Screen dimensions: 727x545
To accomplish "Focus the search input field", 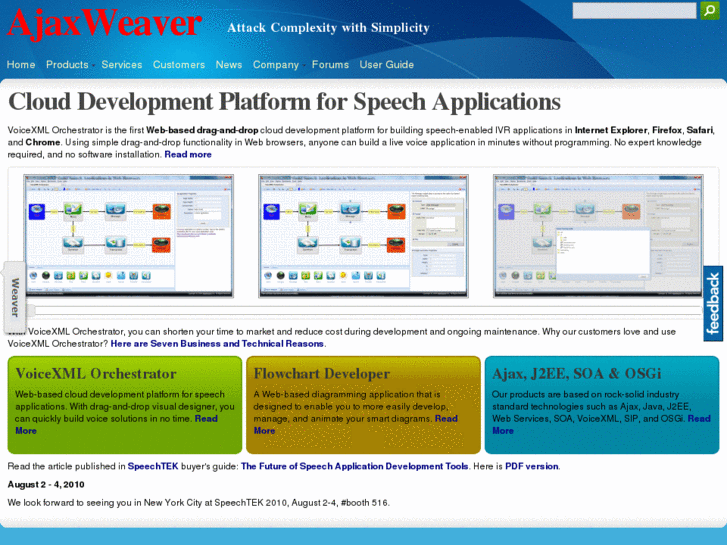I will coord(634,11).
